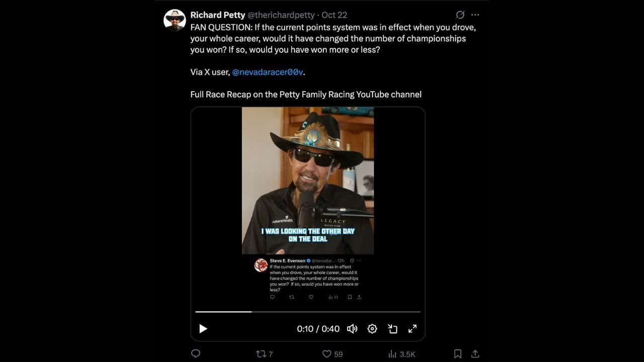Click the Richard Petty display name

pyautogui.click(x=217, y=15)
